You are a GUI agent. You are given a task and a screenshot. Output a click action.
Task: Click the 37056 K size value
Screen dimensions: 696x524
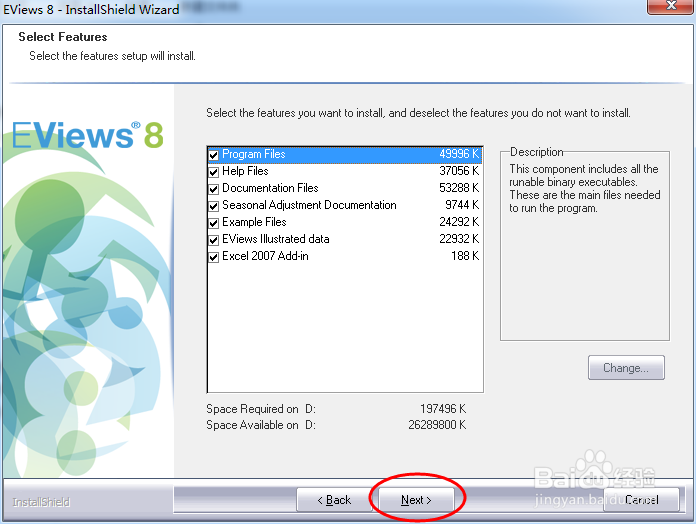coord(459,171)
